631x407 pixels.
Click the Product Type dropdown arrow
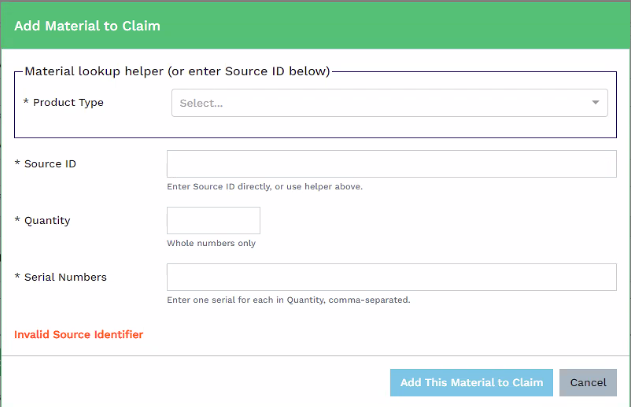click(x=596, y=103)
